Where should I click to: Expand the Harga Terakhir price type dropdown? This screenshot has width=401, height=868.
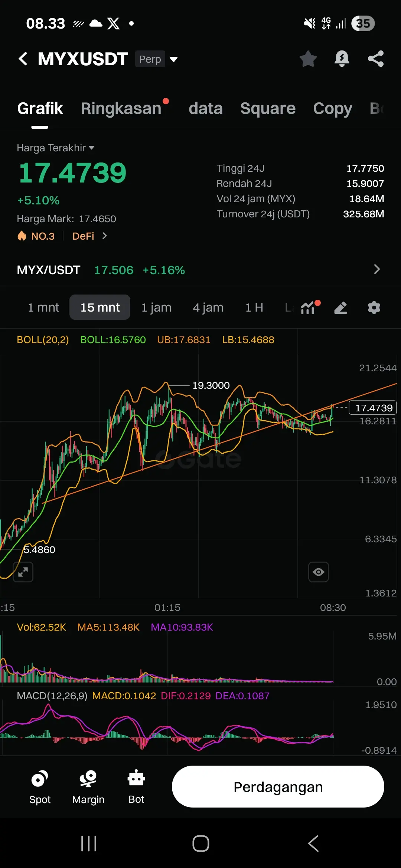(55, 148)
